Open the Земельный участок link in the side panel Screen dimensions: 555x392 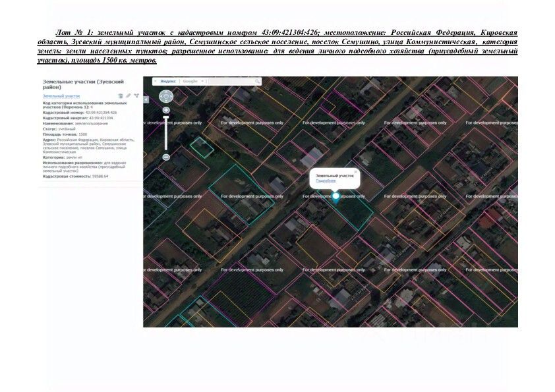tap(61, 96)
